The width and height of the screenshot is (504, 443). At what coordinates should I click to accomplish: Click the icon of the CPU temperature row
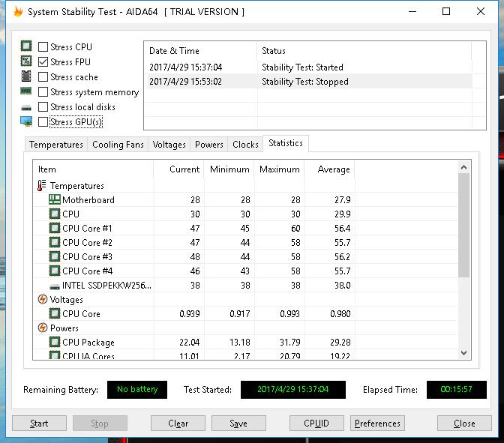pos(54,214)
